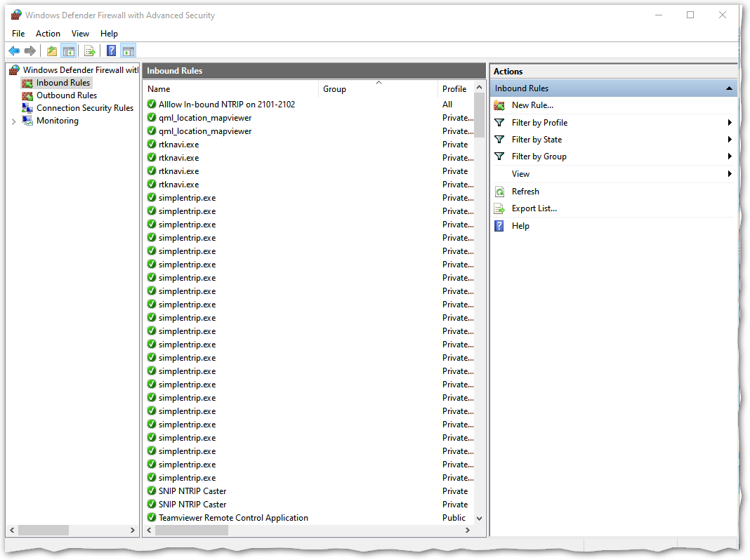750x560 pixels.
Task: Sort by the Name column header
Action: pos(231,89)
